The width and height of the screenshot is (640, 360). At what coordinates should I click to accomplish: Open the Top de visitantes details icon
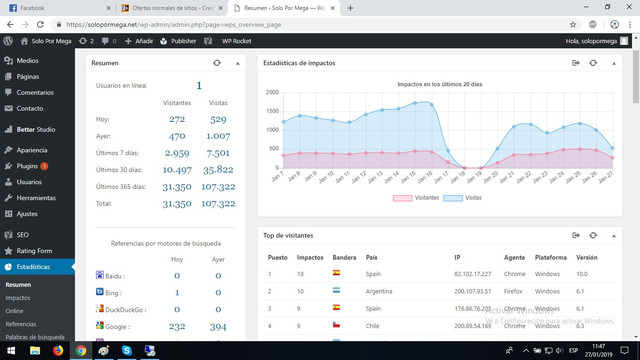point(576,235)
